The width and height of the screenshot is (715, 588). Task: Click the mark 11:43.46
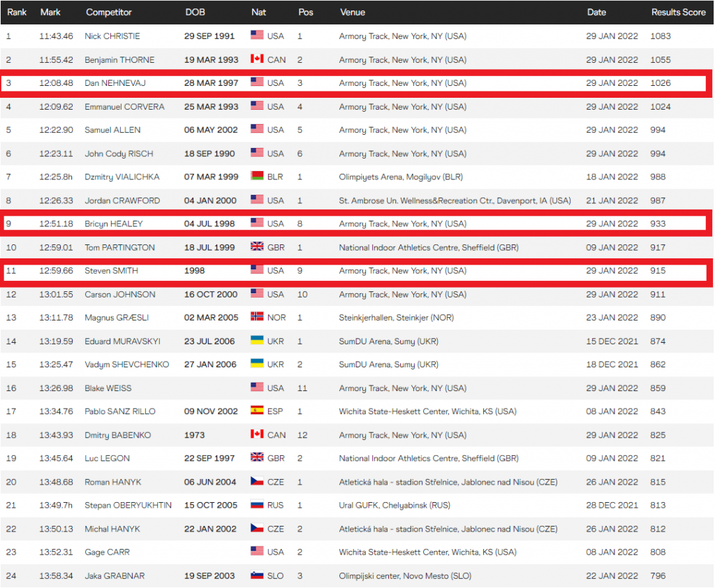(56, 36)
